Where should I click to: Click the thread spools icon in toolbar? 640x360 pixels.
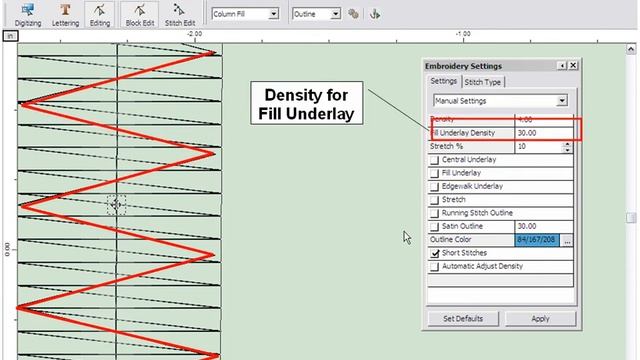coord(353,14)
